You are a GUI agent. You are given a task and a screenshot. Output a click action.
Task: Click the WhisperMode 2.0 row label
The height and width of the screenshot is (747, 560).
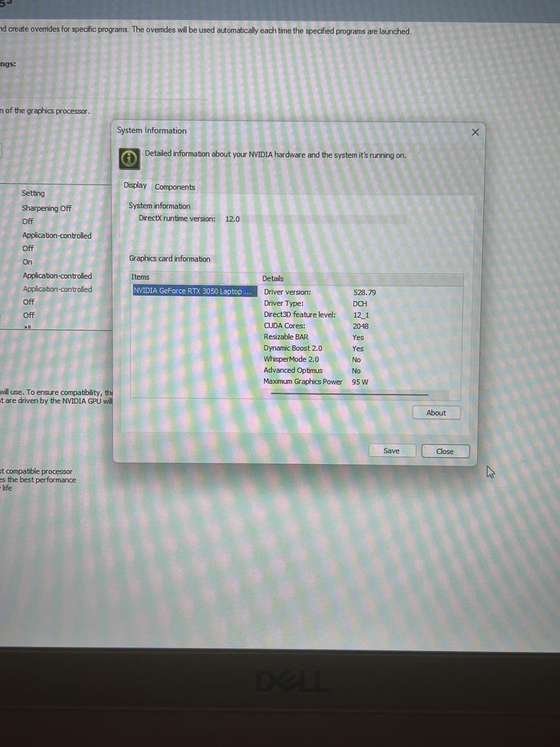click(x=292, y=359)
